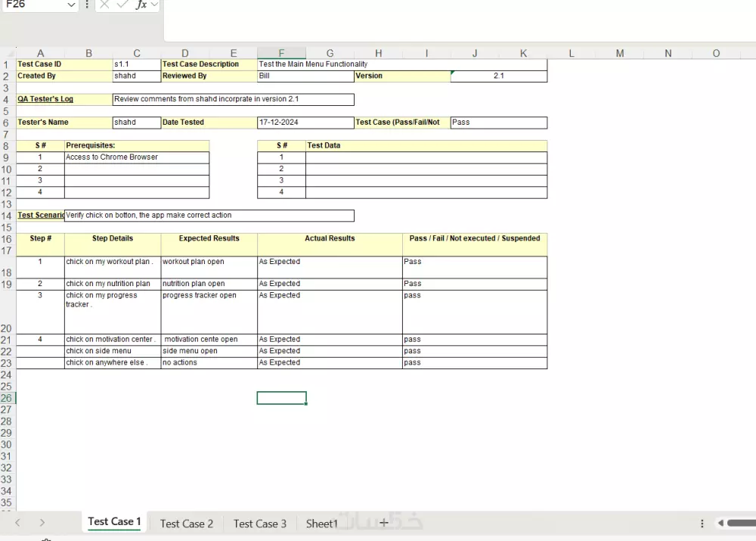Click horizontal scrollbar left arrow

tap(720, 523)
